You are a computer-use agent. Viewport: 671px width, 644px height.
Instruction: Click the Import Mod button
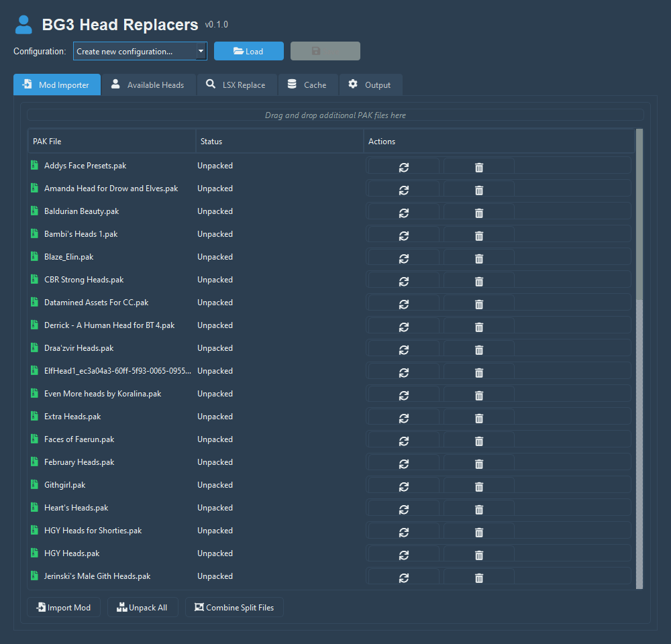point(64,607)
